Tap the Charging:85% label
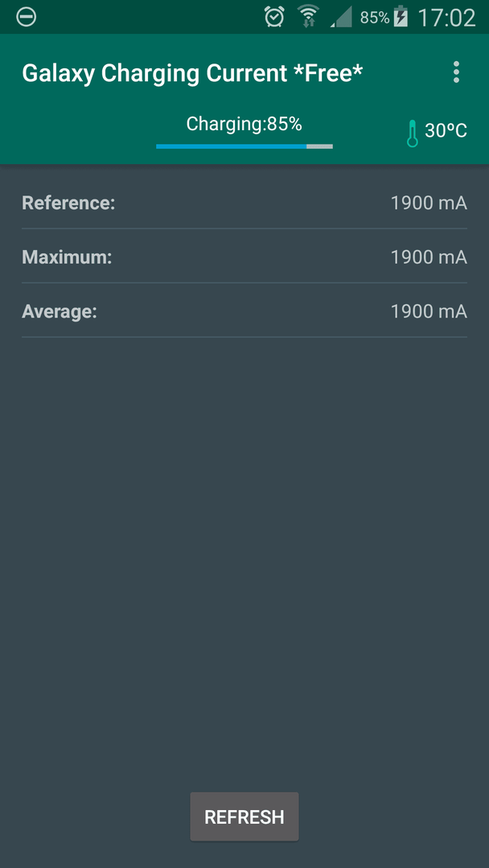Screen dimensions: 489x868 [244, 124]
